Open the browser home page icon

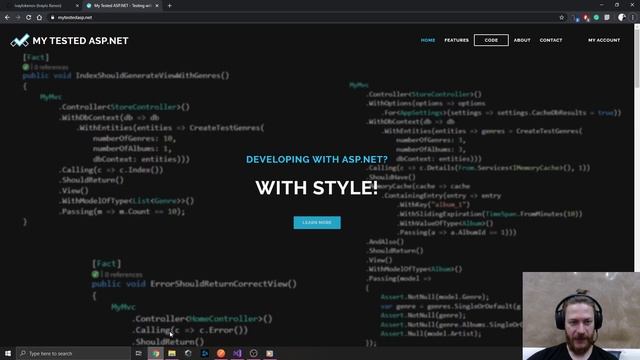click(39, 18)
